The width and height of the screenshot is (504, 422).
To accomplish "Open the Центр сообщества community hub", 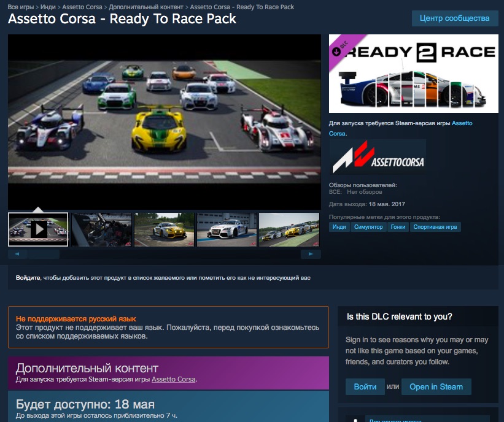I will tap(454, 18).
